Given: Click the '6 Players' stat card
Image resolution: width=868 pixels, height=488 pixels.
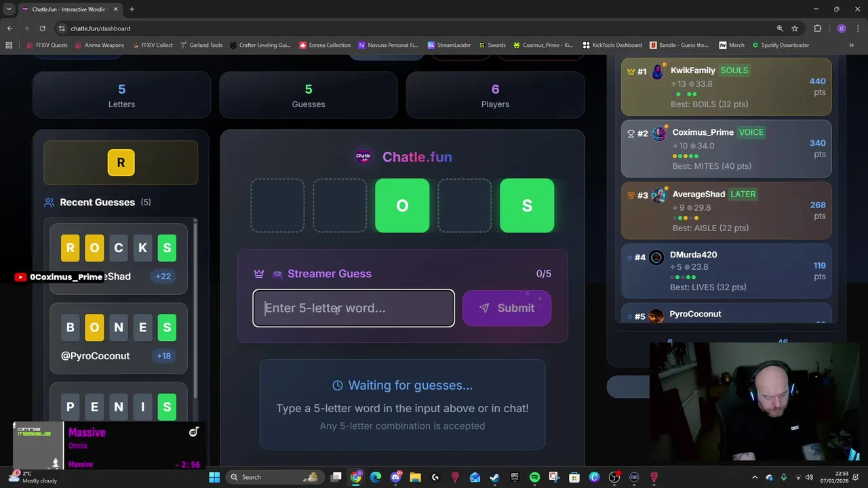Looking at the screenshot, I should (495, 96).
